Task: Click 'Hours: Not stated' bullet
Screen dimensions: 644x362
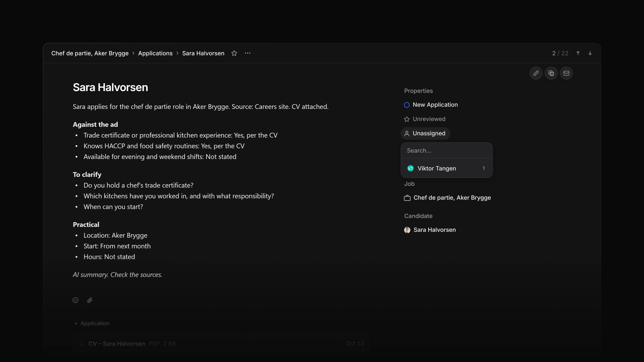Action: tap(109, 257)
